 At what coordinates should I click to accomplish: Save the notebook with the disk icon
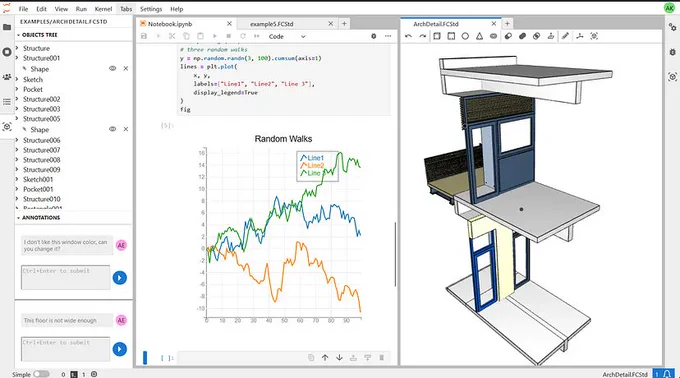click(144, 36)
